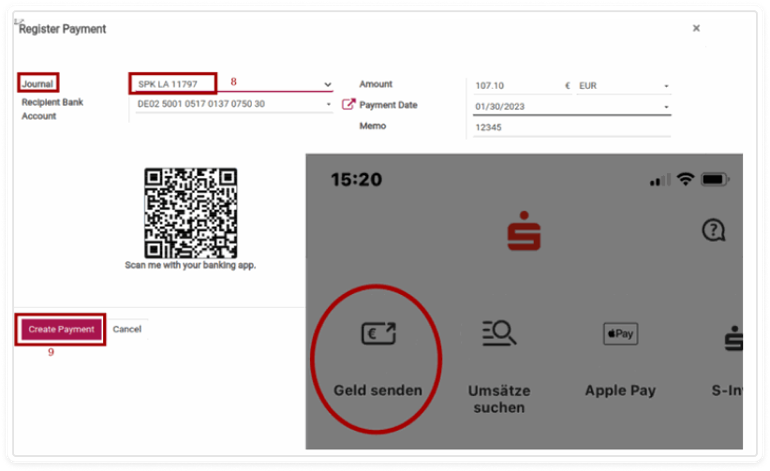Close the Register Payment dialog
The width and height of the screenshot is (770, 471).
coord(696,28)
